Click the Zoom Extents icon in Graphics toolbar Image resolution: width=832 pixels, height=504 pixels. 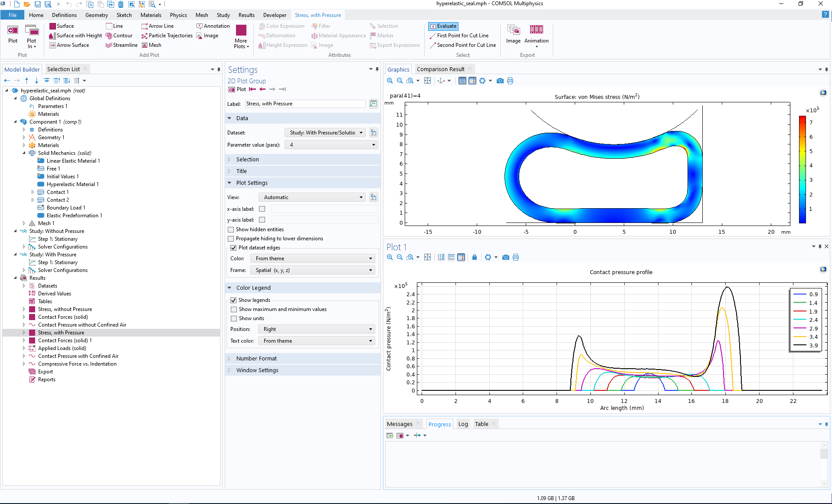point(427,81)
